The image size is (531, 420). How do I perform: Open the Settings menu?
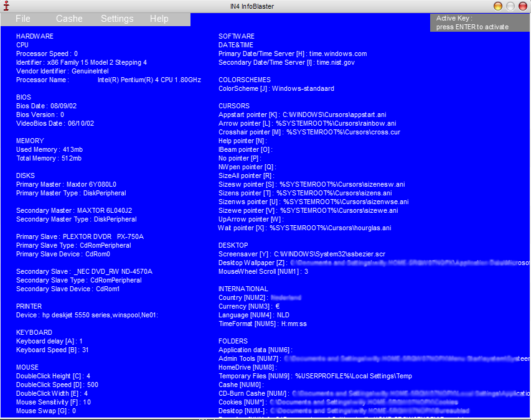[117, 19]
